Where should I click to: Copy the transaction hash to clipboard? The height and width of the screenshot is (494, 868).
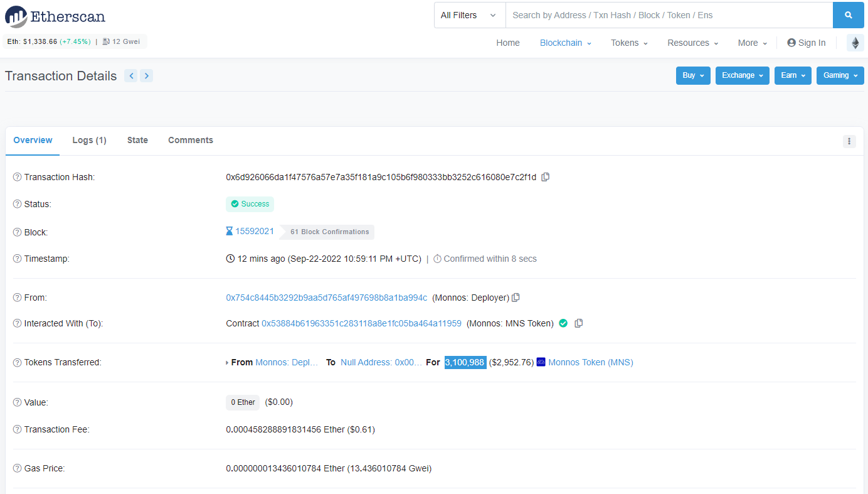tap(546, 177)
